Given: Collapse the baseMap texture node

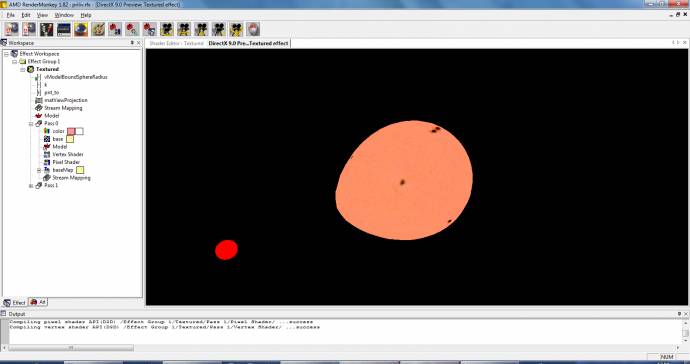Looking at the screenshot, I should [x=39, y=170].
